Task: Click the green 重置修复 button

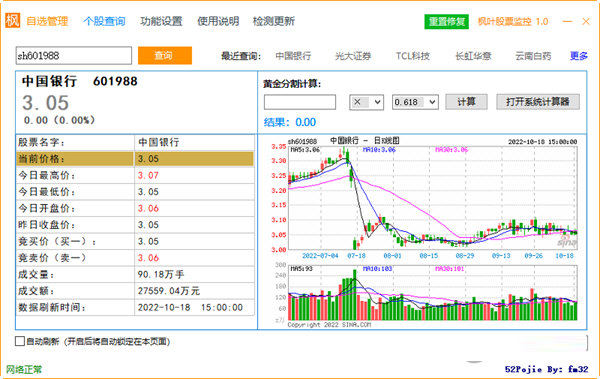Action: pos(447,21)
